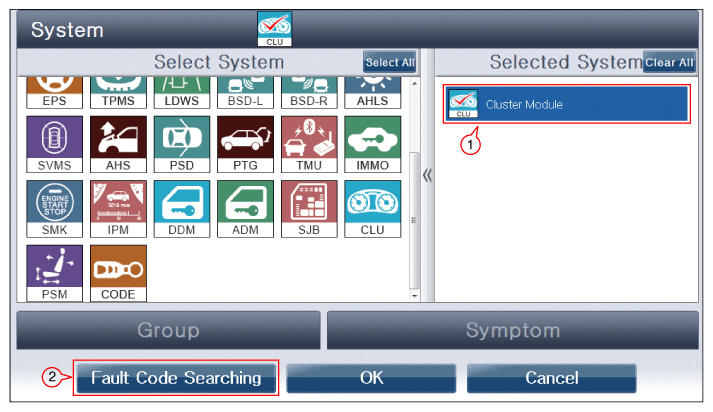Collapse panel with the double chevron arrow

[x=427, y=176]
